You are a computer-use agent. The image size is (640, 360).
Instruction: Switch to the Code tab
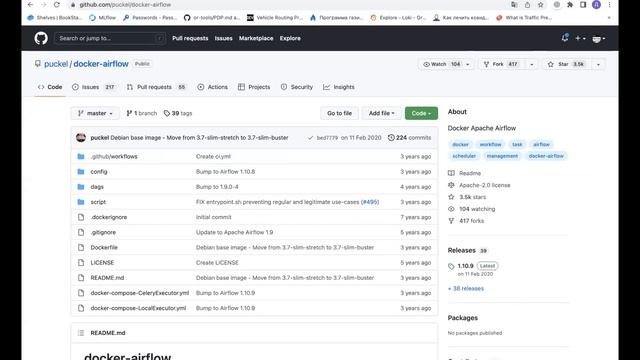(x=50, y=87)
